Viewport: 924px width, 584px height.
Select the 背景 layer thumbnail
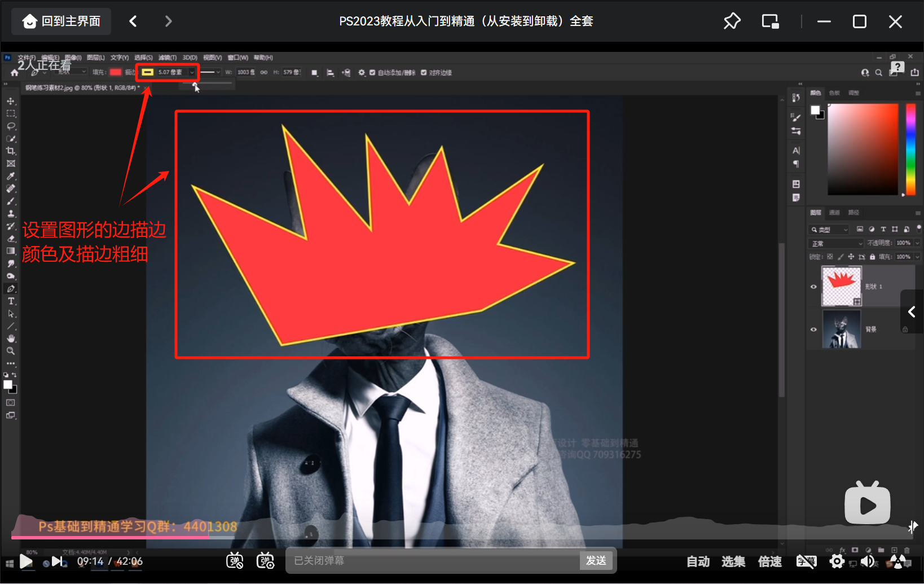point(841,329)
